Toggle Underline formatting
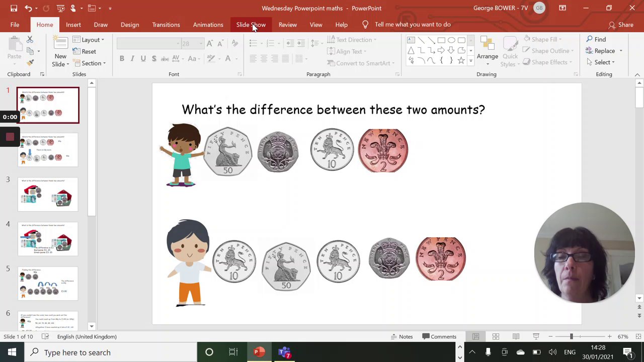Image resolution: width=644 pixels, height=362 pixels. tap(143, 58)
